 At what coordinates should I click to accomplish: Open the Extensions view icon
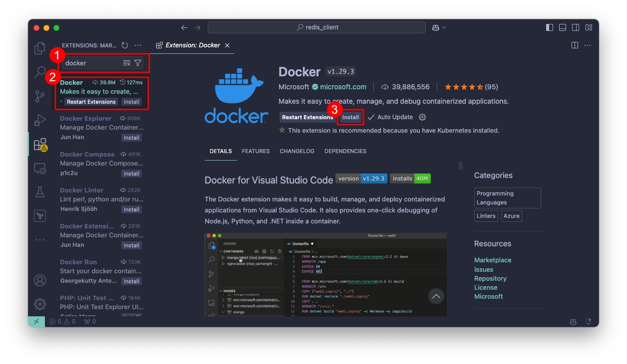(40, 145)
